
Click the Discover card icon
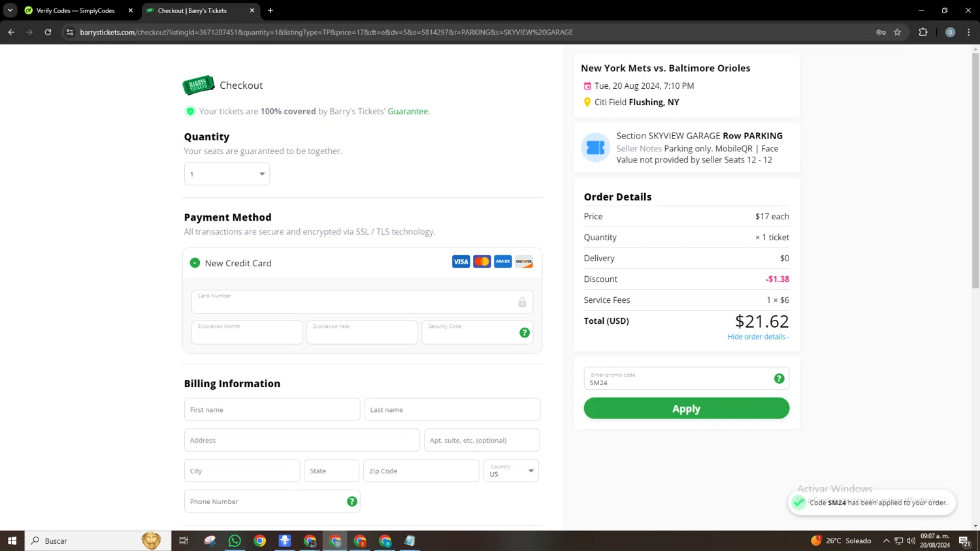(523, 262)
